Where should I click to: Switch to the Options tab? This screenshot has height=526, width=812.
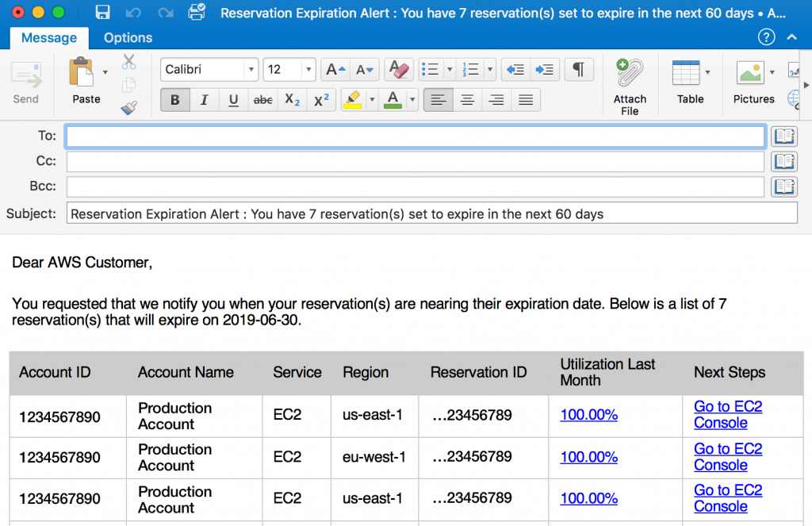(x=128, y=37)
